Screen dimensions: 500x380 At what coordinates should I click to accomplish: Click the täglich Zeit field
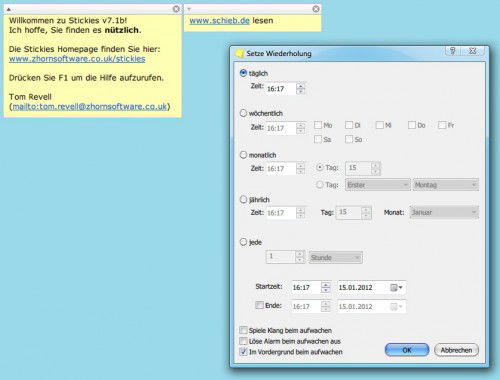pyautogui.click(x=281, y=89)
